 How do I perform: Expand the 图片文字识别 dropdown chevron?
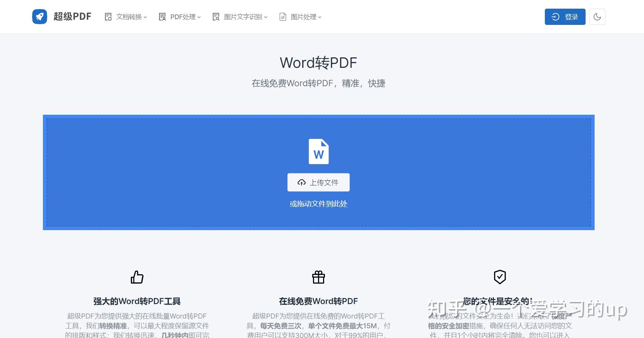click(266, 17)
